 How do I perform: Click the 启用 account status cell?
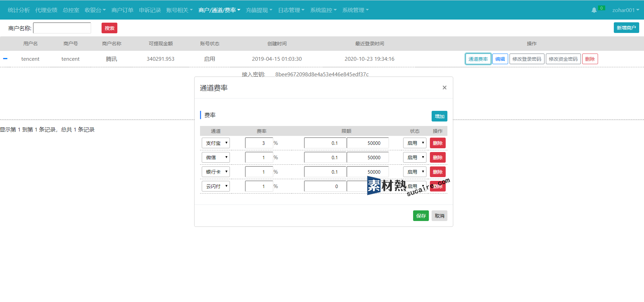(x=210, y=59)
